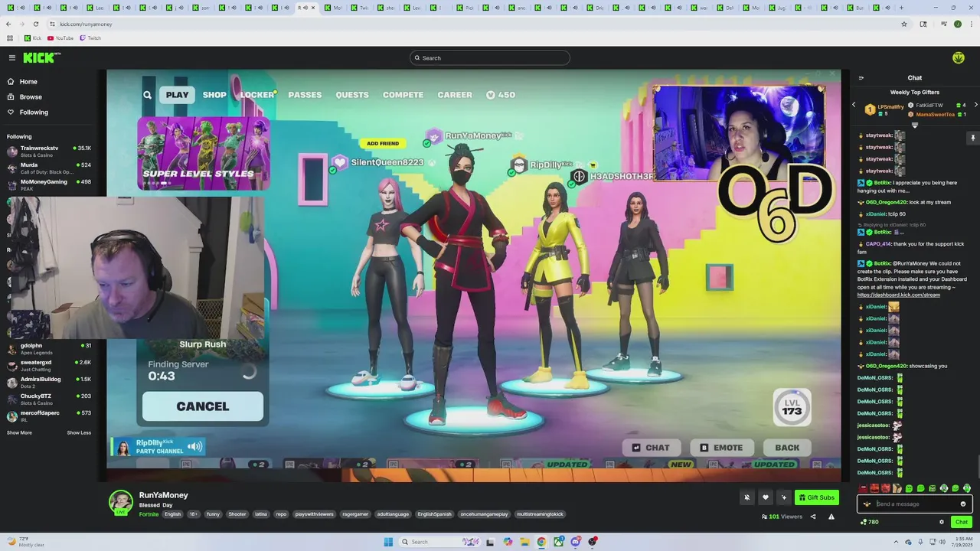
Task: Click the red laughing emote in quick bar
Action: 874,488
